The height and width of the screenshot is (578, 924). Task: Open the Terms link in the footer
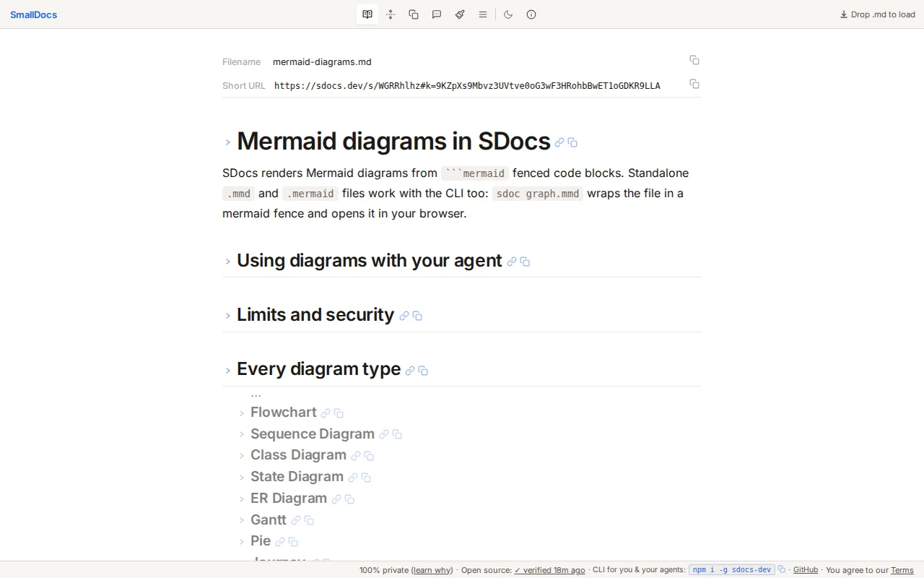(x=902, y=570)
